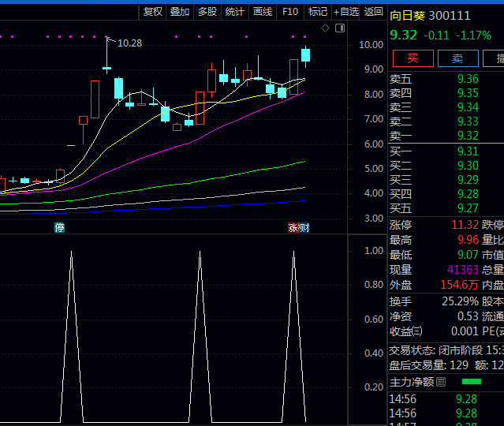This screenshot has height=426, width=504.
Task: Click the 财 marker icon
Action: 304,228
